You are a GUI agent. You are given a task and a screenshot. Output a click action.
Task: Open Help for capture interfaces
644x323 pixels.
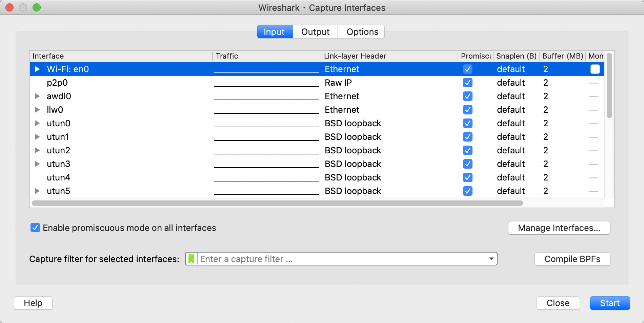[33, 303]
